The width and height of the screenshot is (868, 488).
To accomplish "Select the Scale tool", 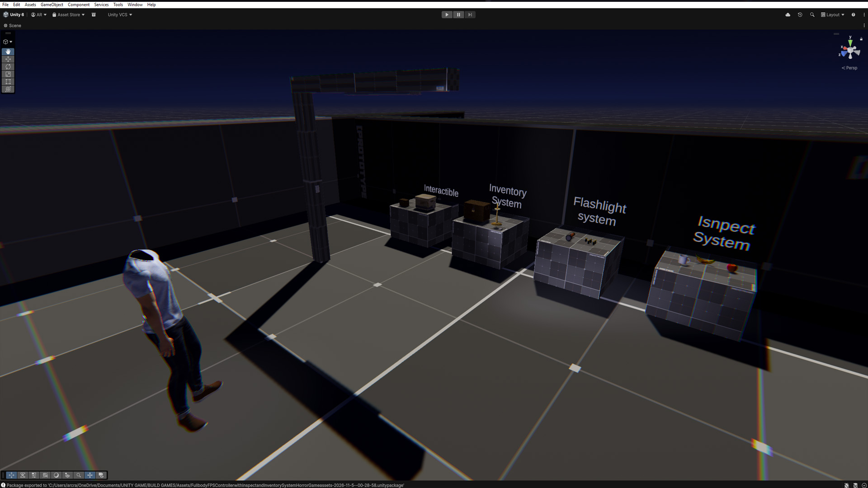I will coord(8,74).
